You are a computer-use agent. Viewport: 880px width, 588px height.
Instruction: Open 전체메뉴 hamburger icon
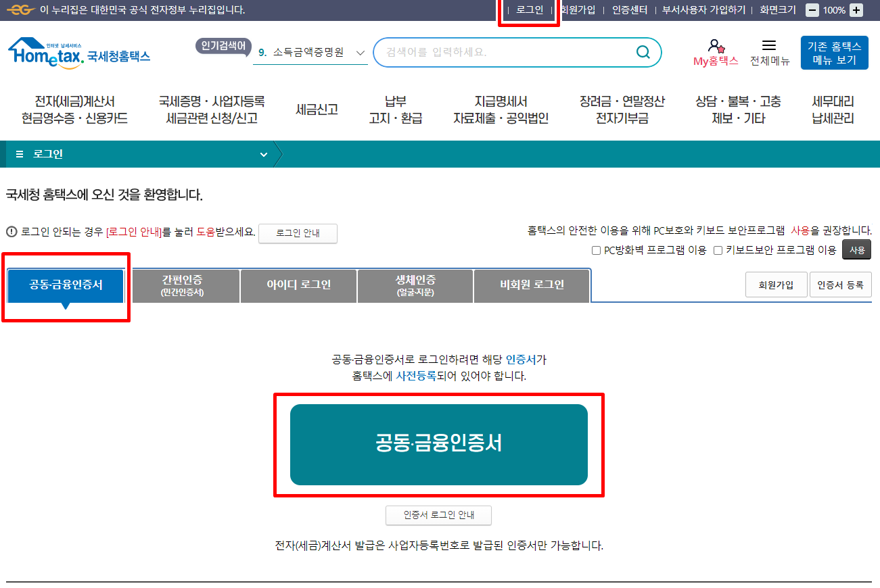coord(769,45)
